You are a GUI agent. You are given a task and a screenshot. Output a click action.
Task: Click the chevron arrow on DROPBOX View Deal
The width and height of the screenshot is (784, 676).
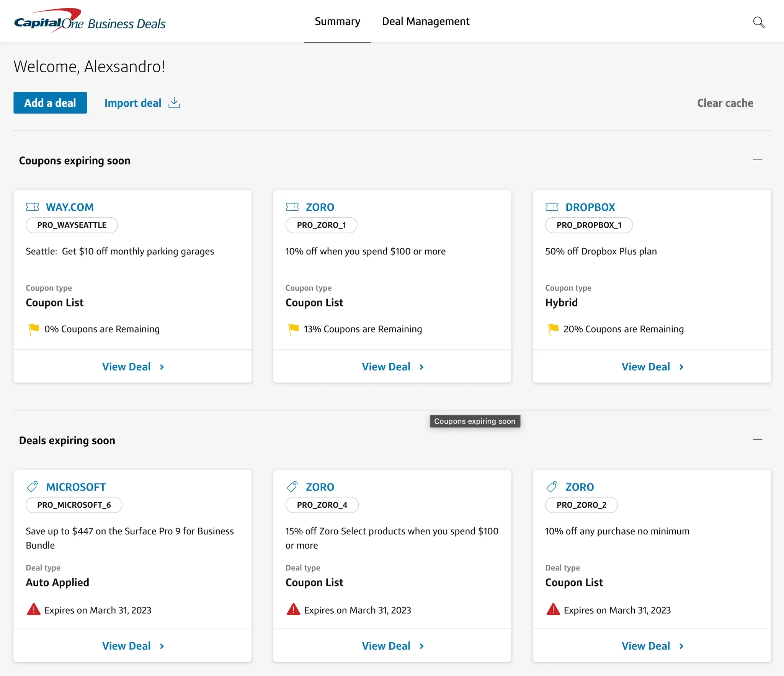click(x=681, y=367)
